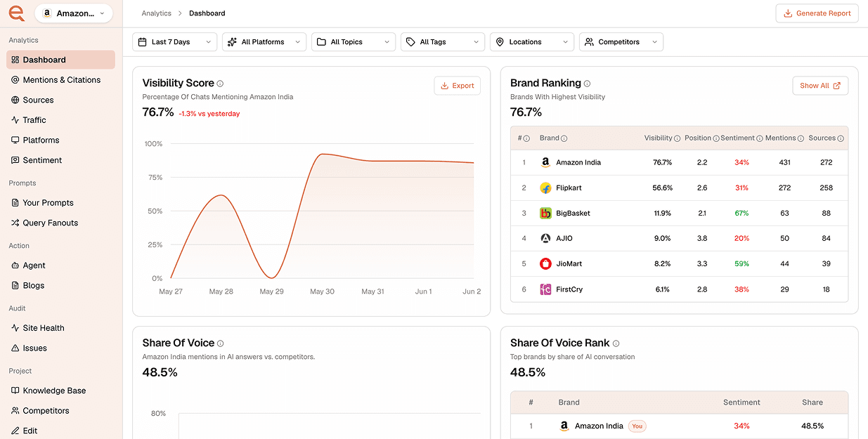Click the Position column info icon
The image size is (868, 439).
(x=716, y=138)
